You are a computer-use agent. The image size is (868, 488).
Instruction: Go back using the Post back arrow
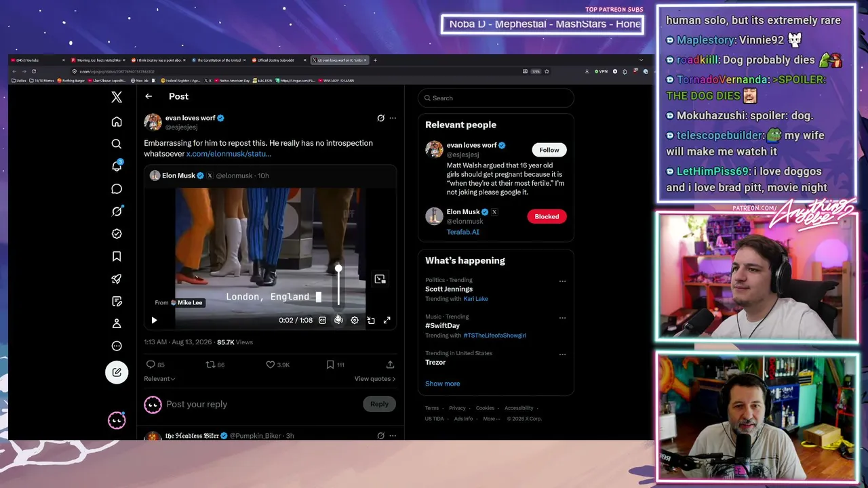pyautogui.click(x=149, y=96)
